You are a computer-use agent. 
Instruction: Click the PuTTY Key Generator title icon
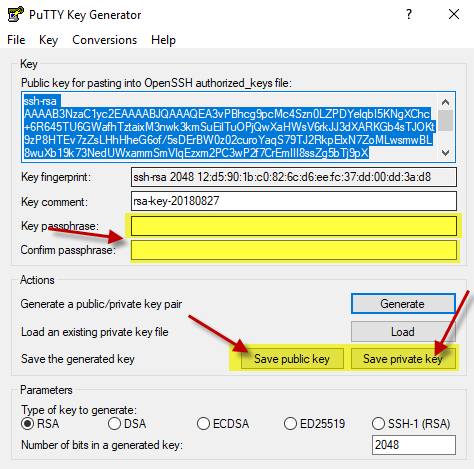tap(15, 15)
